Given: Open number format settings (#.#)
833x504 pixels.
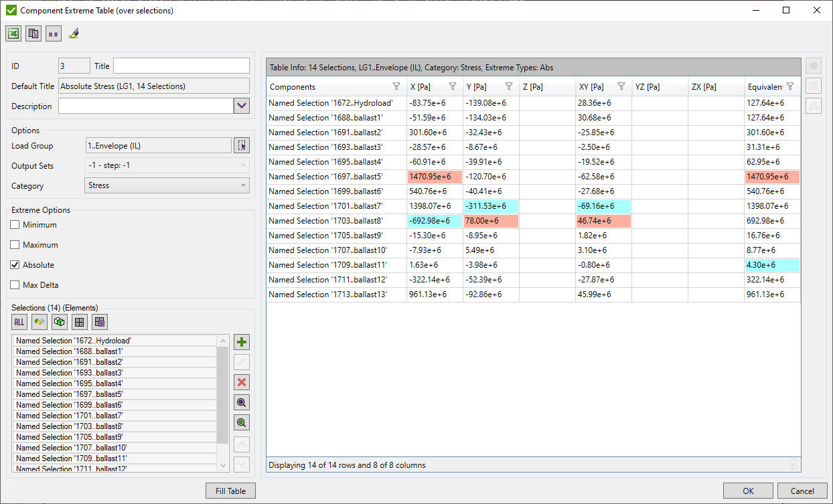Looking at the screenshot, I should click(53, 33).
